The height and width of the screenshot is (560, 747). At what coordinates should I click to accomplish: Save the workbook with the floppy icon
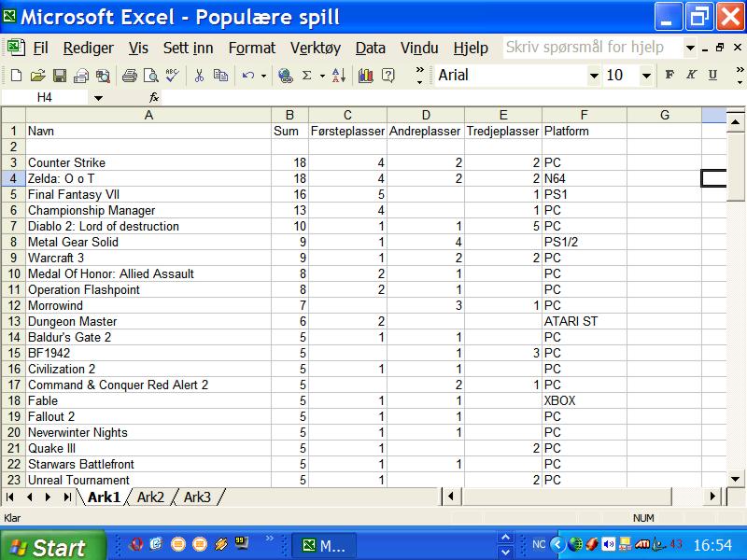point(60,76)
